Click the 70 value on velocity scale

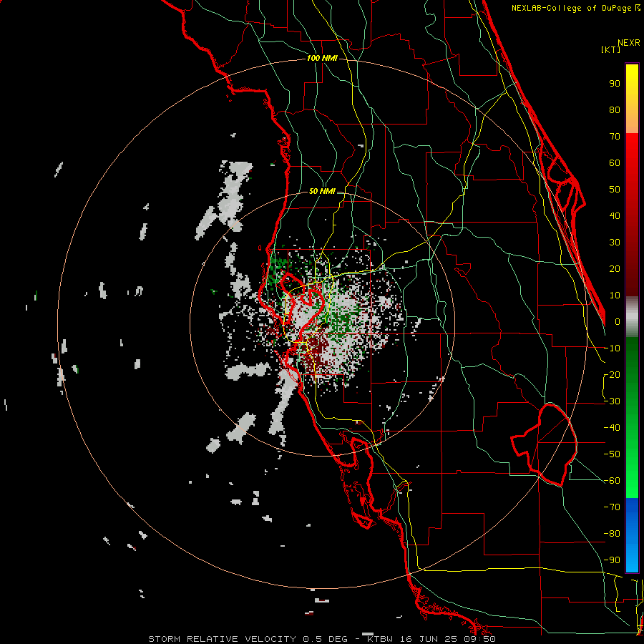[615, 137]
